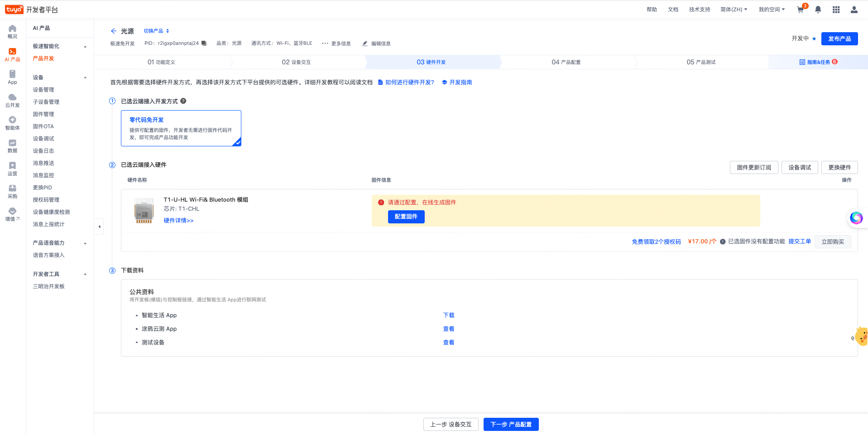Open the 数据 sidebar icon

point(12,146)
